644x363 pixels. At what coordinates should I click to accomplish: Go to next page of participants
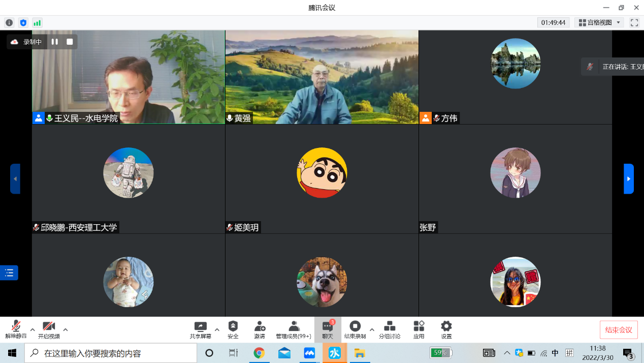coord(629,179)
